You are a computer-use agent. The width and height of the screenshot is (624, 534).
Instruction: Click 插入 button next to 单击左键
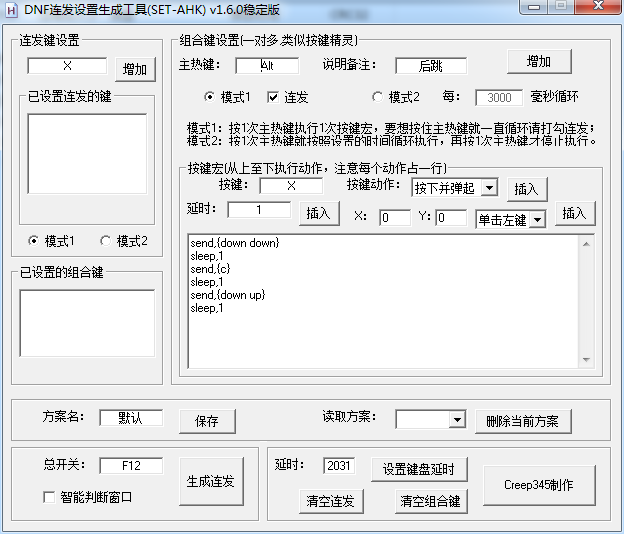tap(575, 213)
